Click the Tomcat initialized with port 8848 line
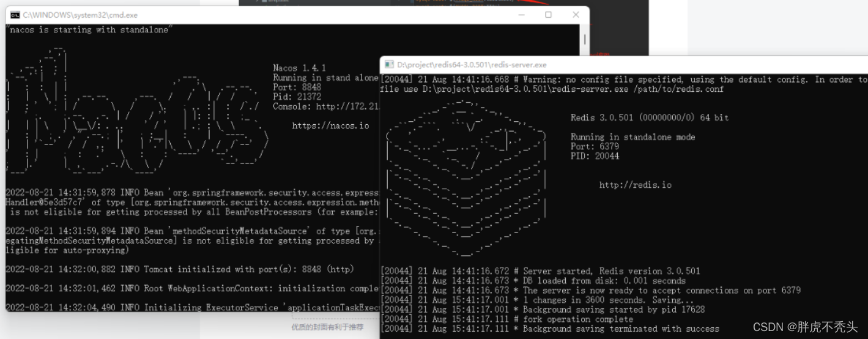This screenshot has height=339, width=868. click(179, 269)
